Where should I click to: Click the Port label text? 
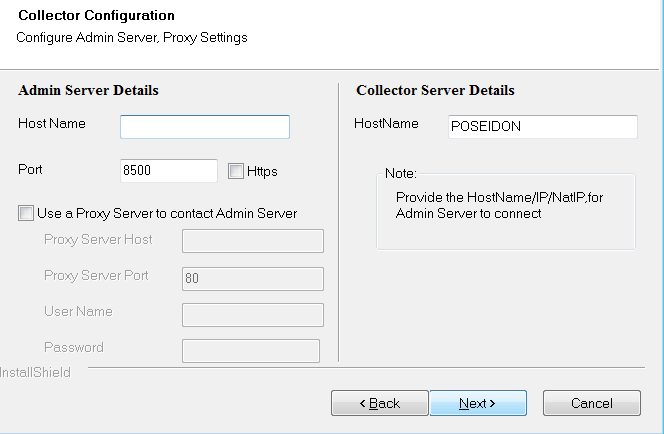tap(30, 169)
